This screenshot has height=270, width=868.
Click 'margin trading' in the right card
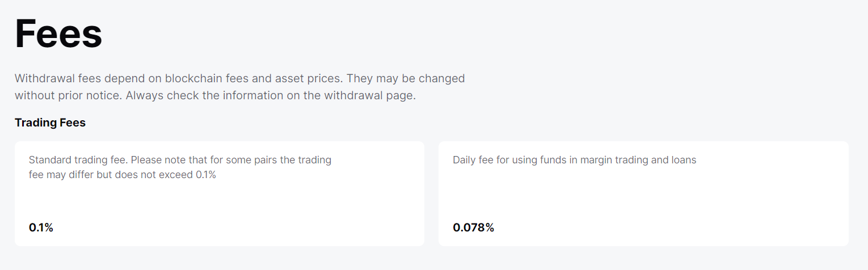(615, 160)
